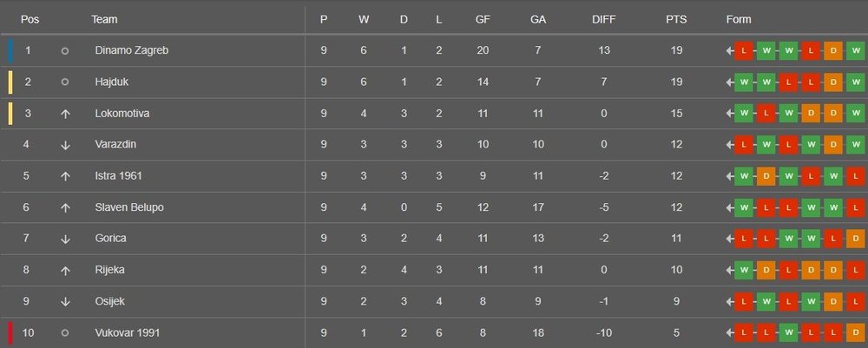Open the Slaven Belupo team link
The width and height of the screenshot is (868, 348).
click(x=129, y=207)
